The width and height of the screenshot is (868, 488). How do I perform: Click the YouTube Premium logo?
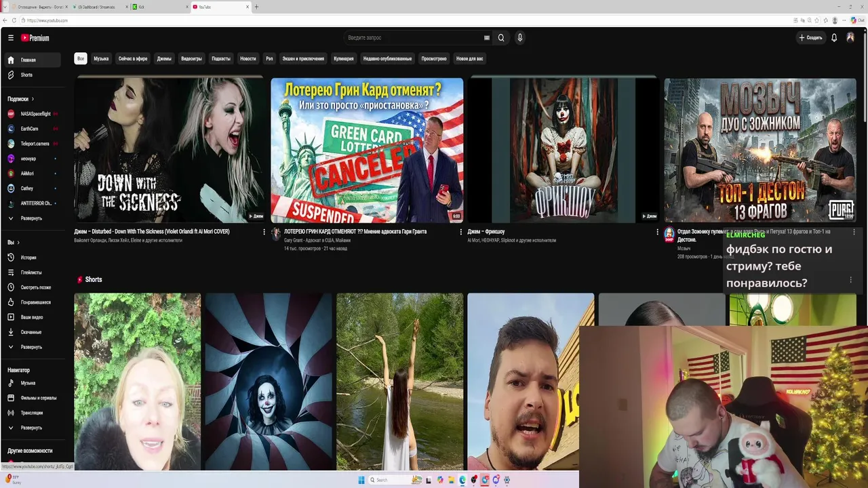click(35, 38)
